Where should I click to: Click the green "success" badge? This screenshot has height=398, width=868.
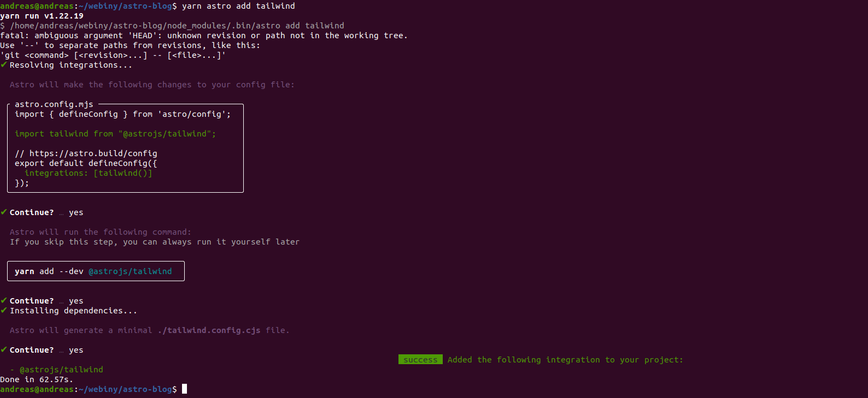coord(420,360)
